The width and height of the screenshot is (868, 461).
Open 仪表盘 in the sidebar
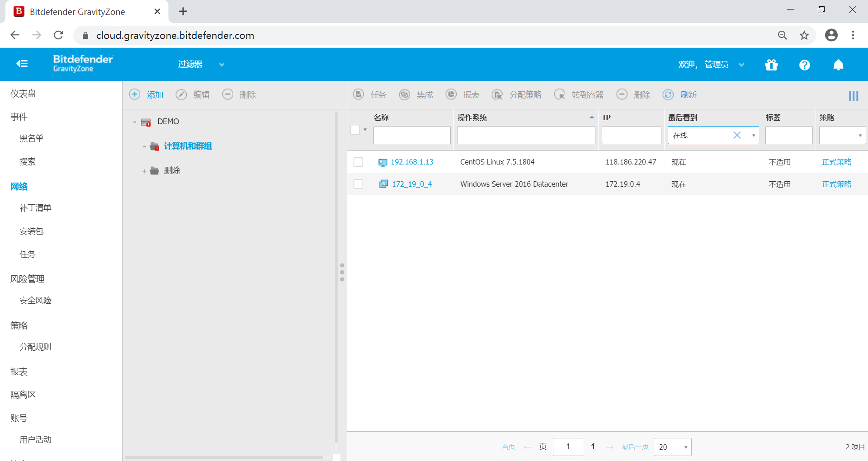click(23, 94)
